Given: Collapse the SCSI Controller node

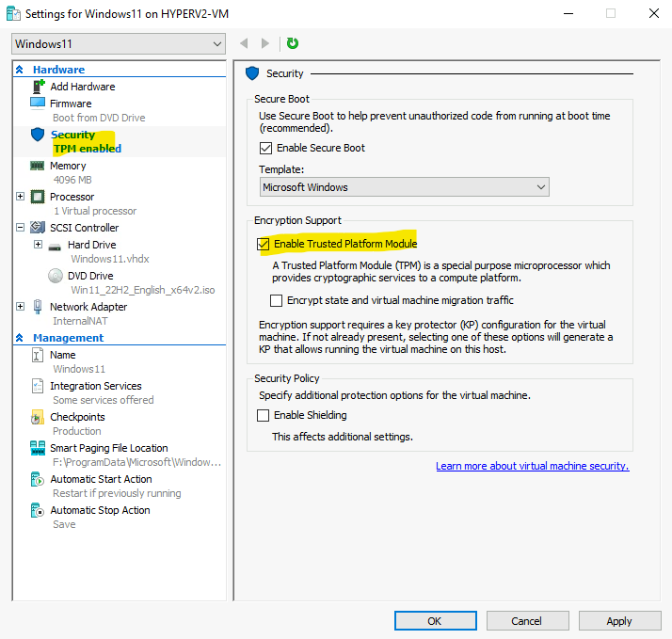Looking at the screenshot, I should point(20,227).
